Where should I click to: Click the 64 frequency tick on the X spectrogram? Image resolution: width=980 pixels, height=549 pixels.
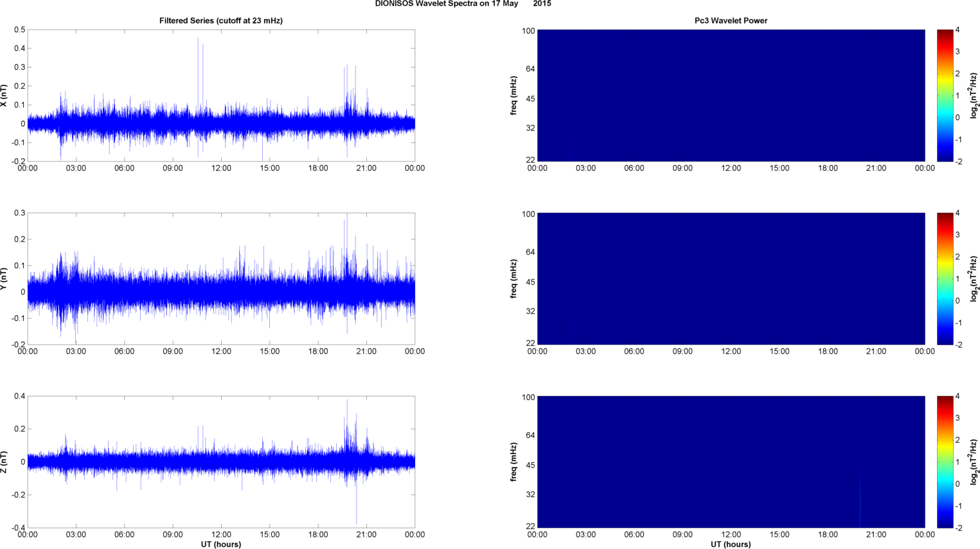[x=530, y=69]
